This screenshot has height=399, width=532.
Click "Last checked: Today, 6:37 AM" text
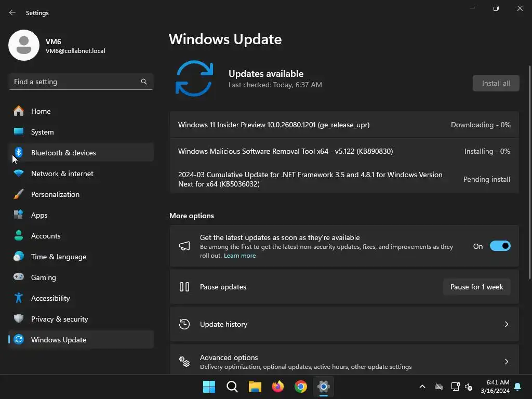275,85
